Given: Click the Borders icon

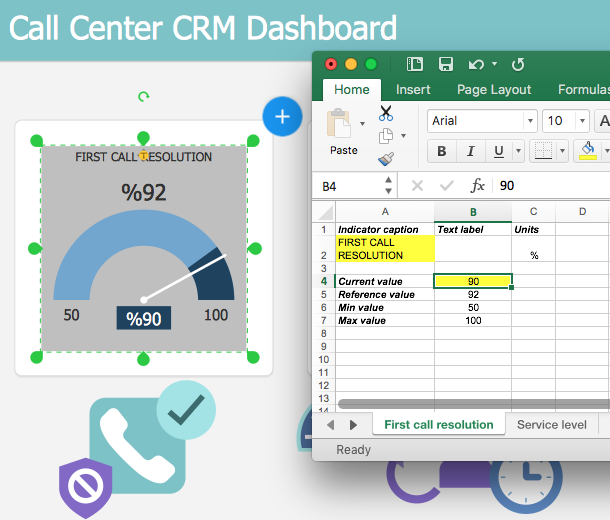Looking at the screenshot, I should tap(543, 151).
